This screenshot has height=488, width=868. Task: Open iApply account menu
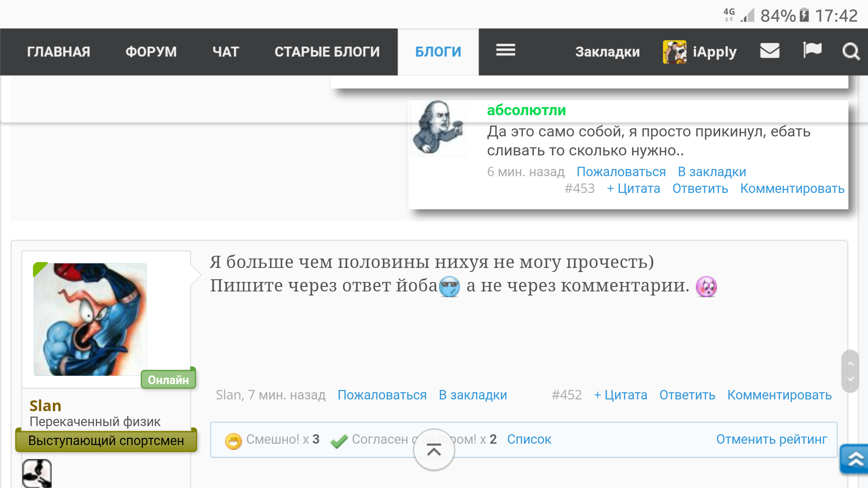714,52
